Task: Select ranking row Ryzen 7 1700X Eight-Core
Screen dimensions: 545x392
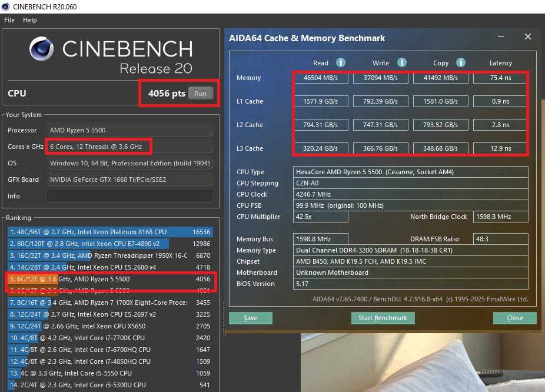Action: (x=110, y=303)
